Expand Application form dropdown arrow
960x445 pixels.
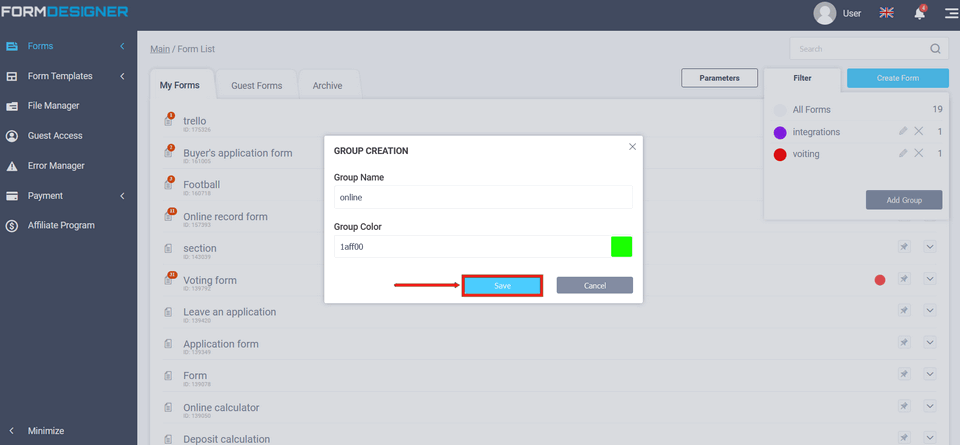929,342
